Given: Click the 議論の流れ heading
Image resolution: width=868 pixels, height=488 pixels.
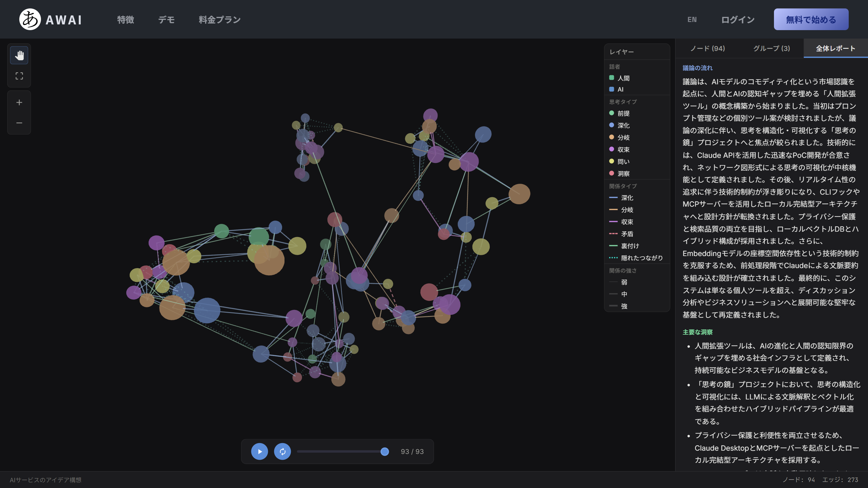Looking at the screenshot, I should (x=697, y=68).
